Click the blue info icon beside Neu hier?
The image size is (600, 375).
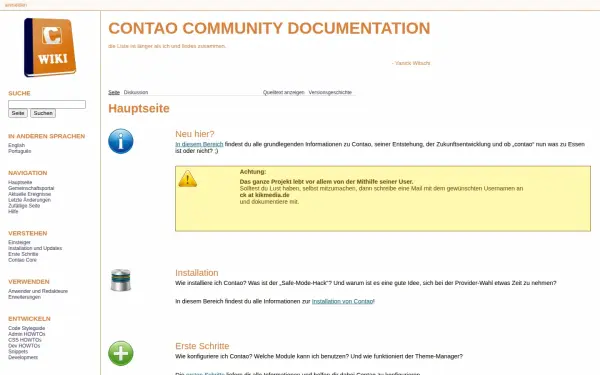pos(121,141)
